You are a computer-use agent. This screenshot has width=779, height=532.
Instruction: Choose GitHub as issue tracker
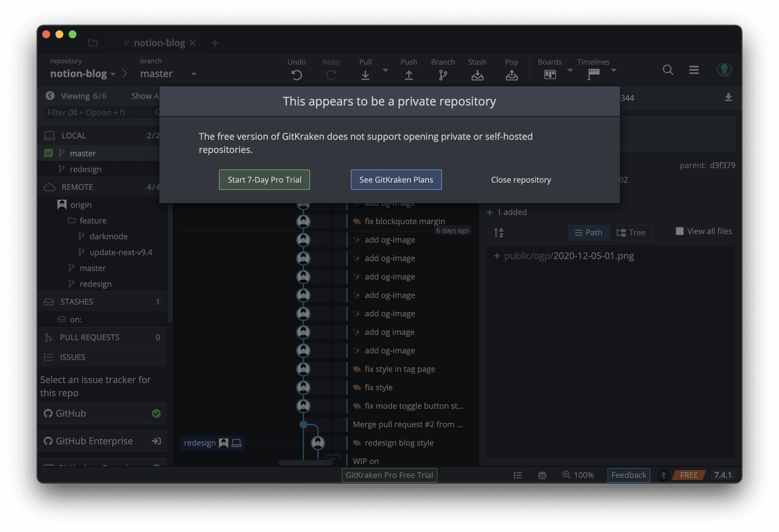(x=102, y=413)
